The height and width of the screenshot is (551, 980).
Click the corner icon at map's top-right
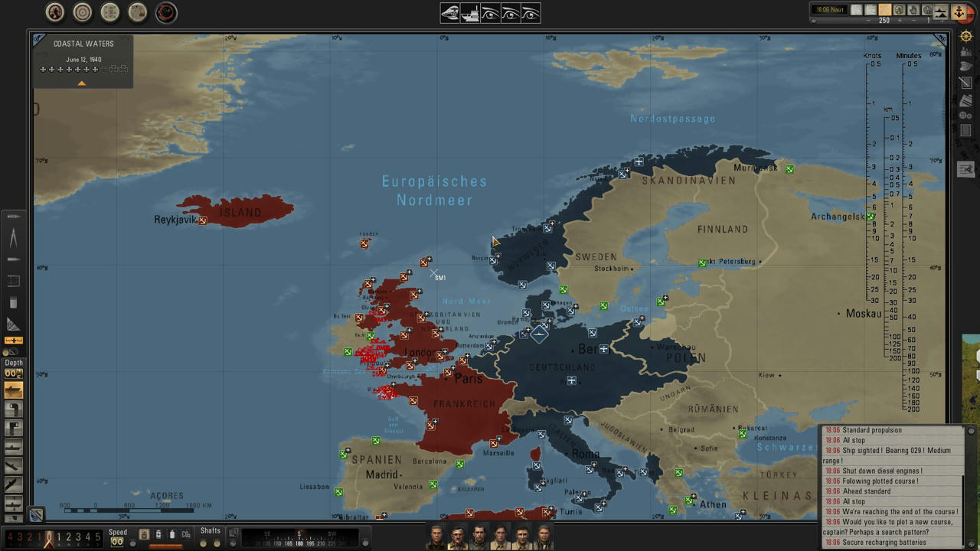click(x=942, y=39)
